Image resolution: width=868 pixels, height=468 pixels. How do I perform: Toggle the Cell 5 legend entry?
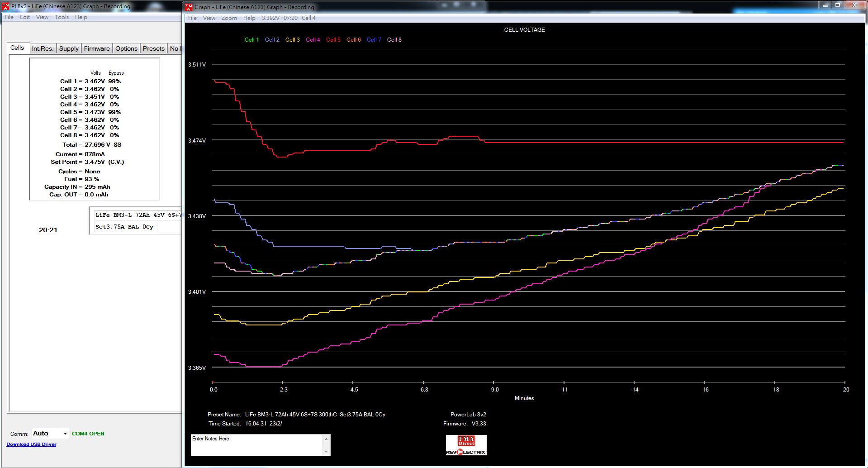click(333, 40)
